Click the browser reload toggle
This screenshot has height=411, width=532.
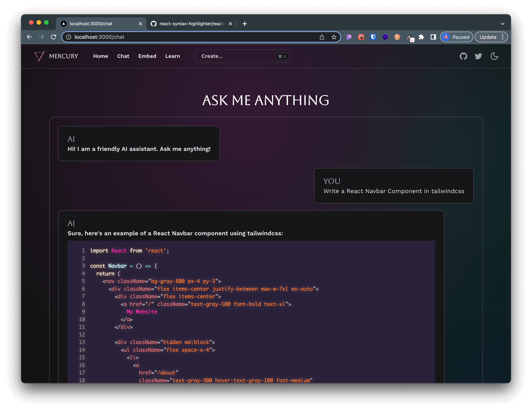pyautogui.click(x=54, y=37)
